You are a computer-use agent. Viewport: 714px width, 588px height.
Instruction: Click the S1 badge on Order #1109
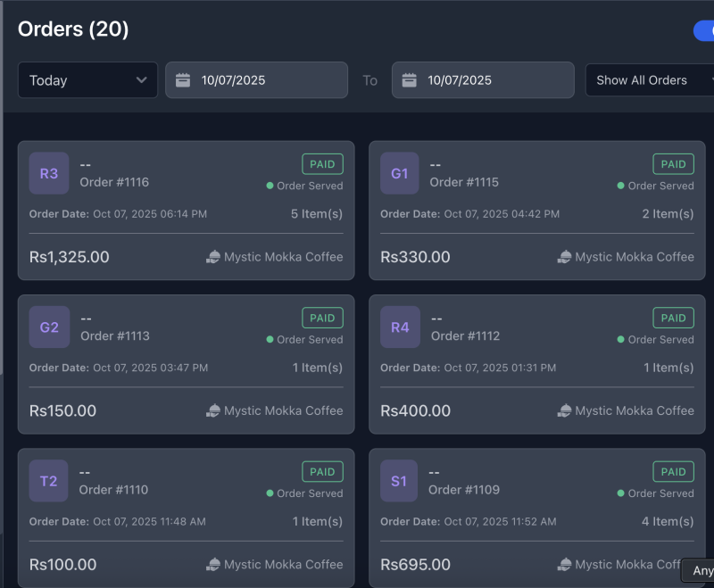click(400, 480)
